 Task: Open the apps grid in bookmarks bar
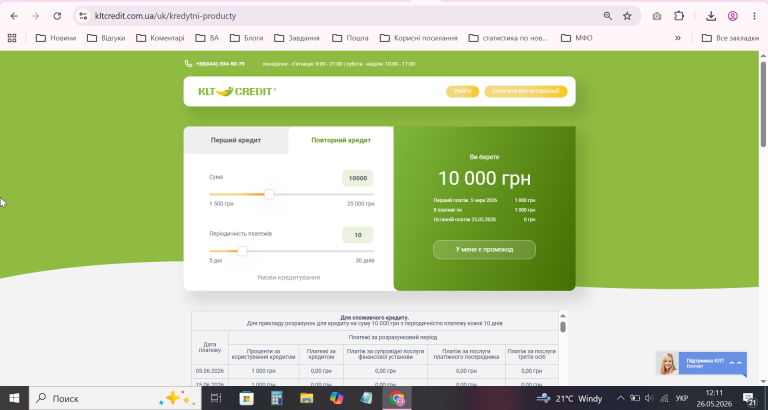coord(12,38)
